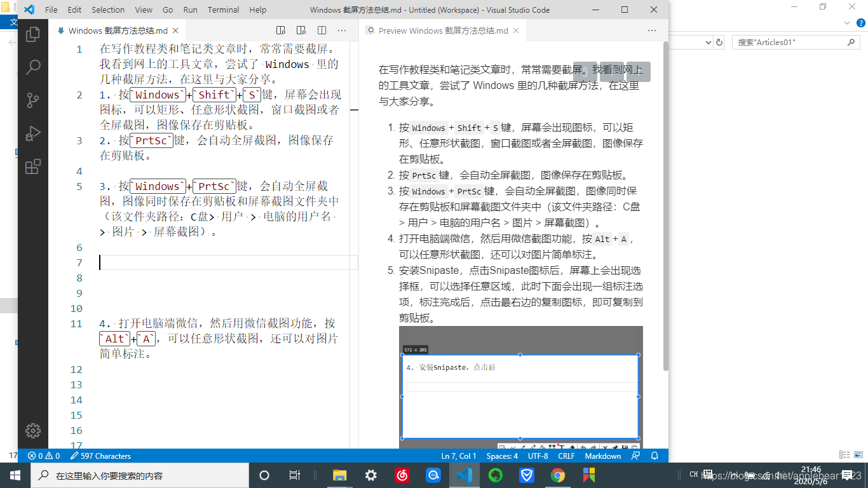Close the Preview Windows 截屏方法总结.md tab

516,30
